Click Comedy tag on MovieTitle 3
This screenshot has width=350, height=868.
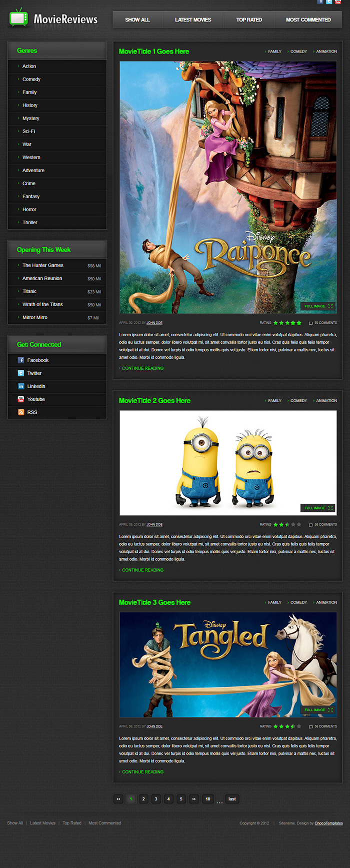pyautogui.click(x=298, y=602)
